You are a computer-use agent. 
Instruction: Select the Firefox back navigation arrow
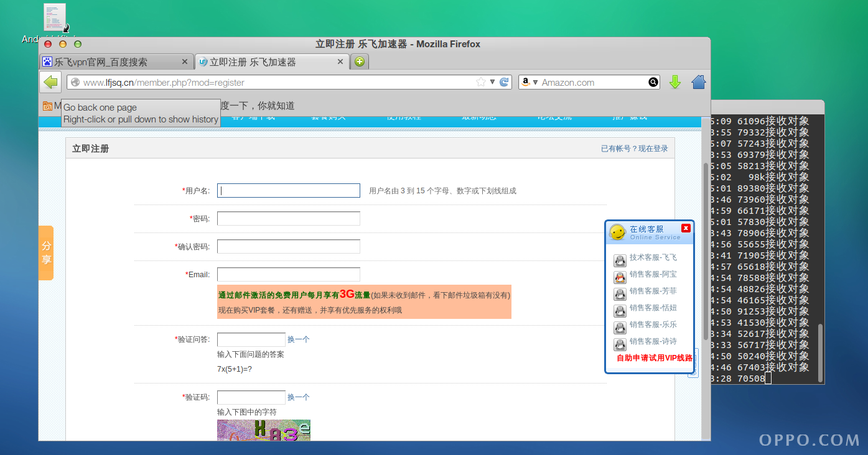[x=50, y=81]
